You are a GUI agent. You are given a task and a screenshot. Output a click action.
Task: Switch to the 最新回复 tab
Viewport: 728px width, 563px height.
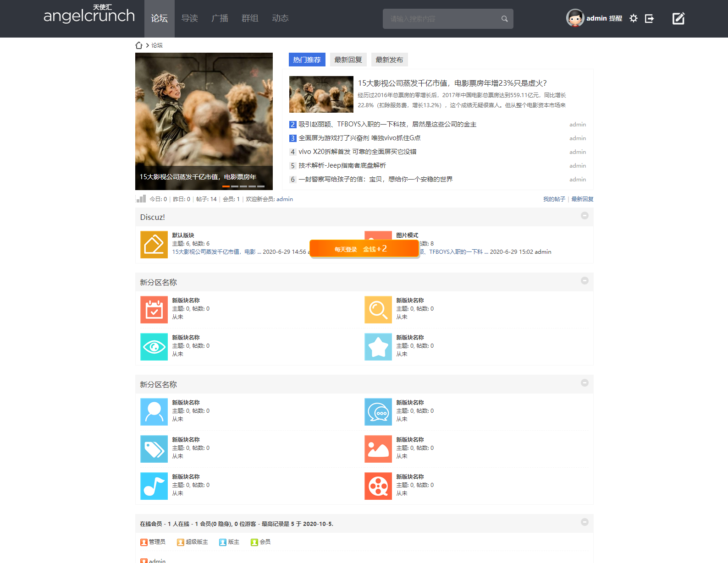coord(348,60)
